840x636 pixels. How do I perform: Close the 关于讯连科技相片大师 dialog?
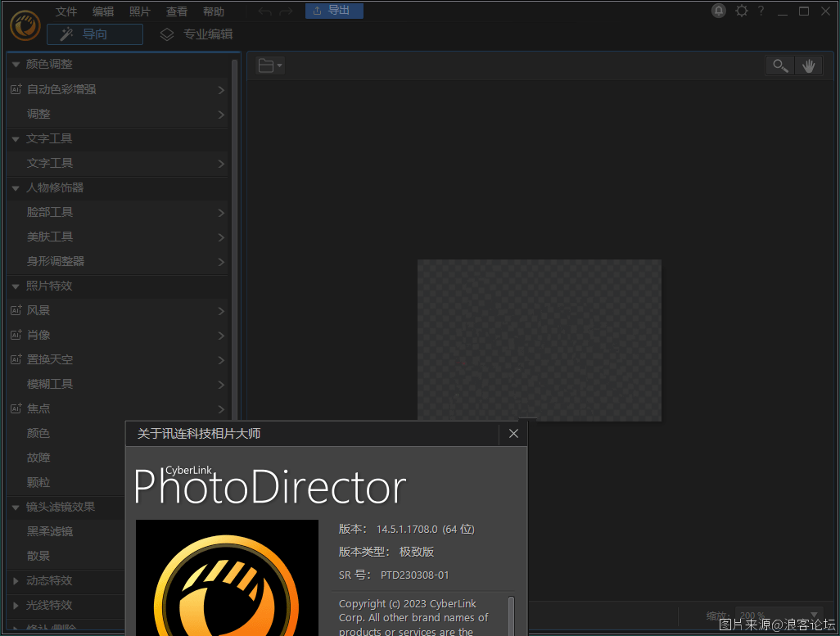tap(513, 434)
